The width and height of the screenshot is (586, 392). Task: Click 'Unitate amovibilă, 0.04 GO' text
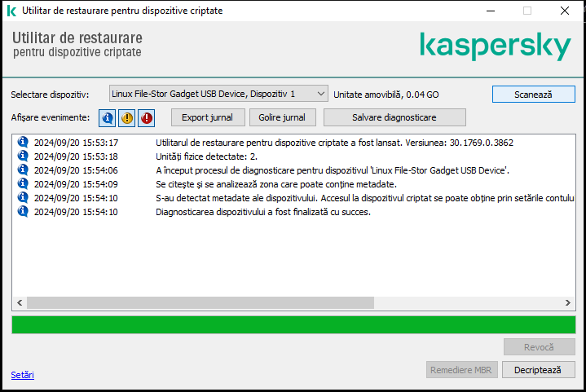coord(386,95)
